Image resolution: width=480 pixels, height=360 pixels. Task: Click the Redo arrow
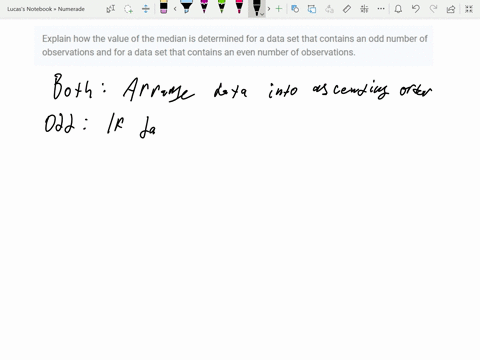tap(433, 9)
